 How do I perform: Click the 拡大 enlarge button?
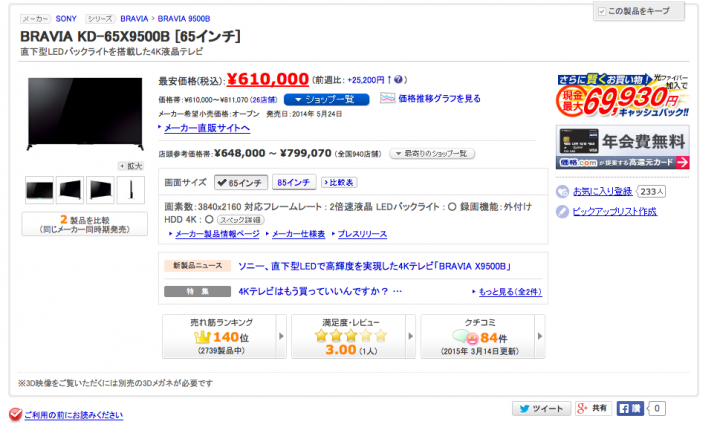click(131, 166)
